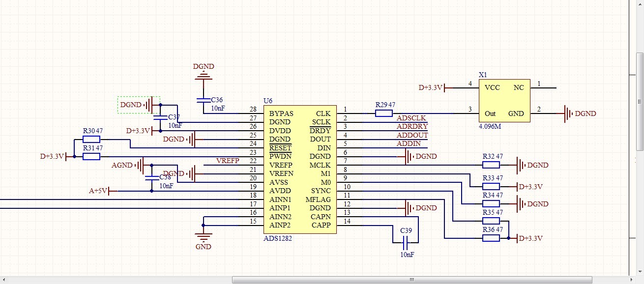Click the ADSCLK net label
Image resolution: width=644 pixels, height=284 pixels.
click(411, 118)
